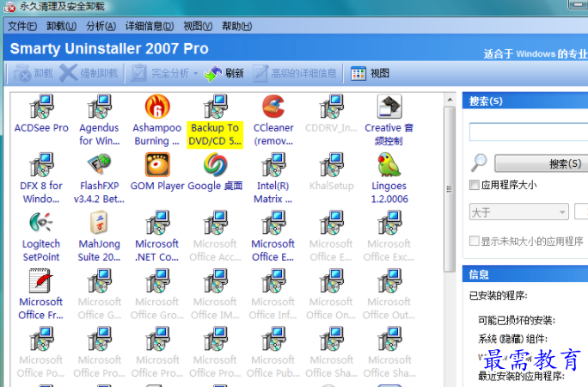The height and width of the screenshot is (387, 588).
Task: Click the 可能已损坏的安装 info label
Action: (517, 321)
